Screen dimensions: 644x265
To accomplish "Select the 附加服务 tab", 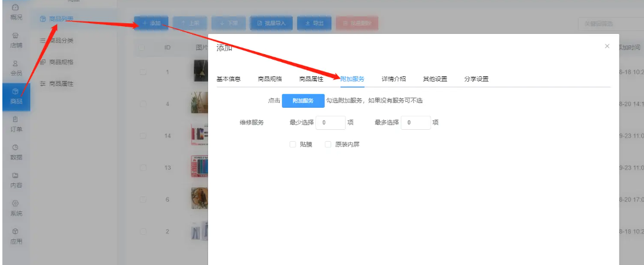I will [353, 79].
